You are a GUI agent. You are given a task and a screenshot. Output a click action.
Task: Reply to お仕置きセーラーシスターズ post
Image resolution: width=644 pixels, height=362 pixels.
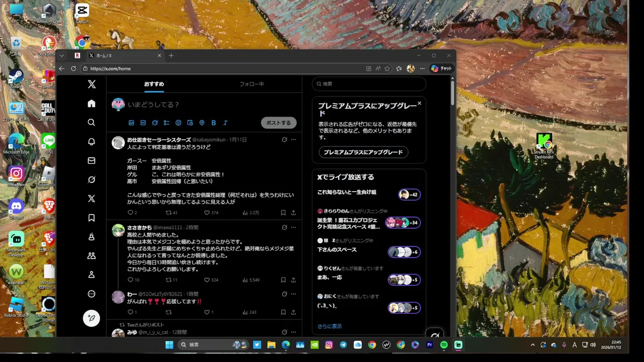(x=130, y=213)
